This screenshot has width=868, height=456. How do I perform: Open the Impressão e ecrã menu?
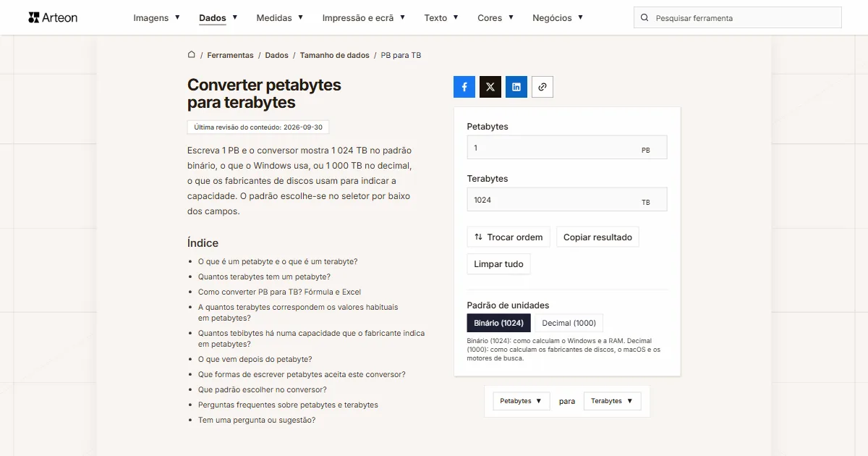coord(364,18)
